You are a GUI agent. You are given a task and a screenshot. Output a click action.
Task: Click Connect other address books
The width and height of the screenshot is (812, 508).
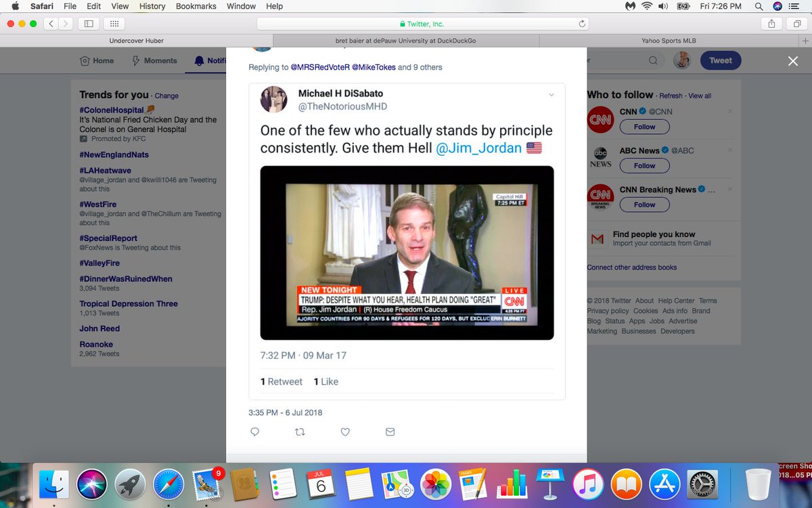click(x=632, y=268)
